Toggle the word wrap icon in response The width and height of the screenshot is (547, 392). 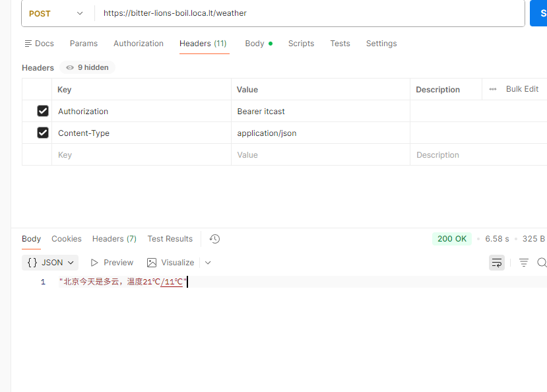click(x=497, y=263)
